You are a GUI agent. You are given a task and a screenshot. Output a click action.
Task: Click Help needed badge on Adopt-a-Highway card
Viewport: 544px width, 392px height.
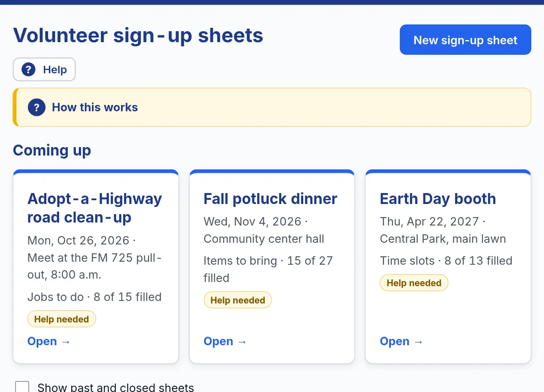coord(62,319)
